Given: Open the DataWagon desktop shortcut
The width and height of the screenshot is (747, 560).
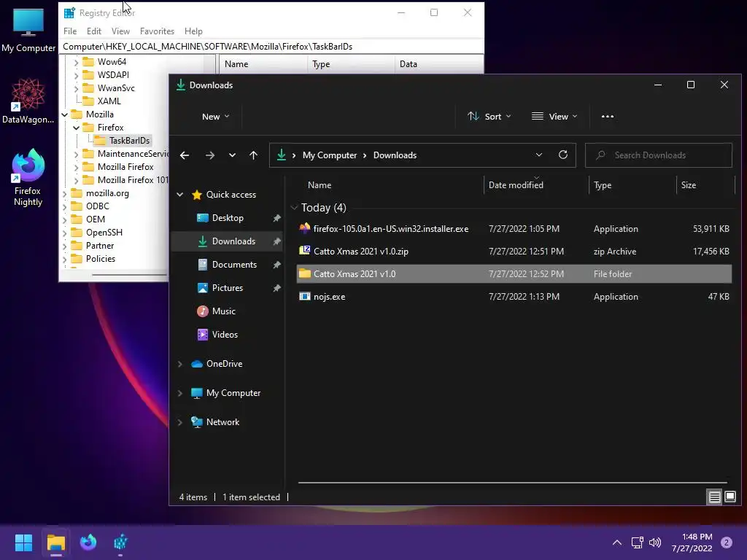Looking at the screenshot, I should pos(28,101).
